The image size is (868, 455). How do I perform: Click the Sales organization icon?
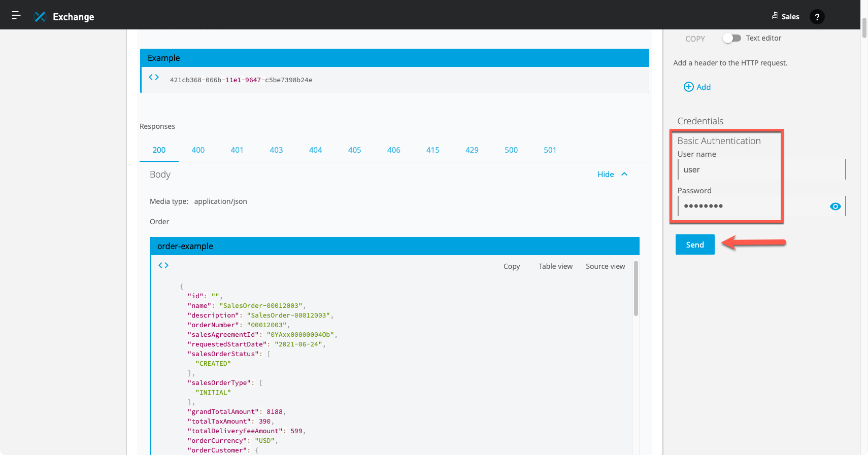775,16
